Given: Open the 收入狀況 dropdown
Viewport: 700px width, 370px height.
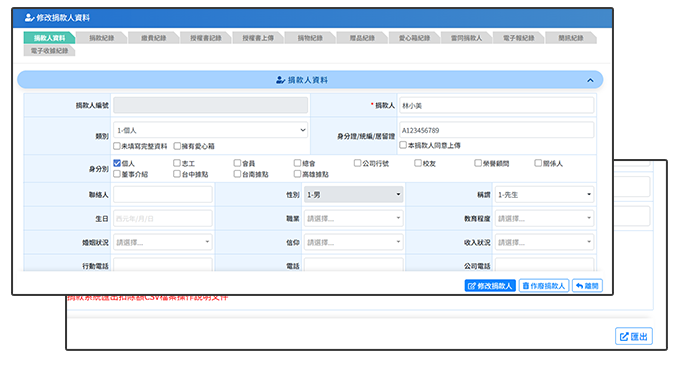Looking at the screenshot, I should [544, 242].
